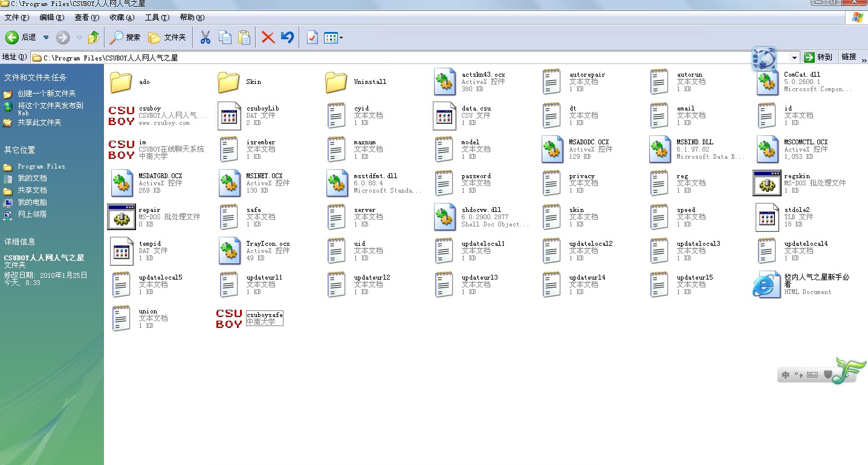Select the Uninstall folder icon

pyautogui.click(x=337, y=82)
